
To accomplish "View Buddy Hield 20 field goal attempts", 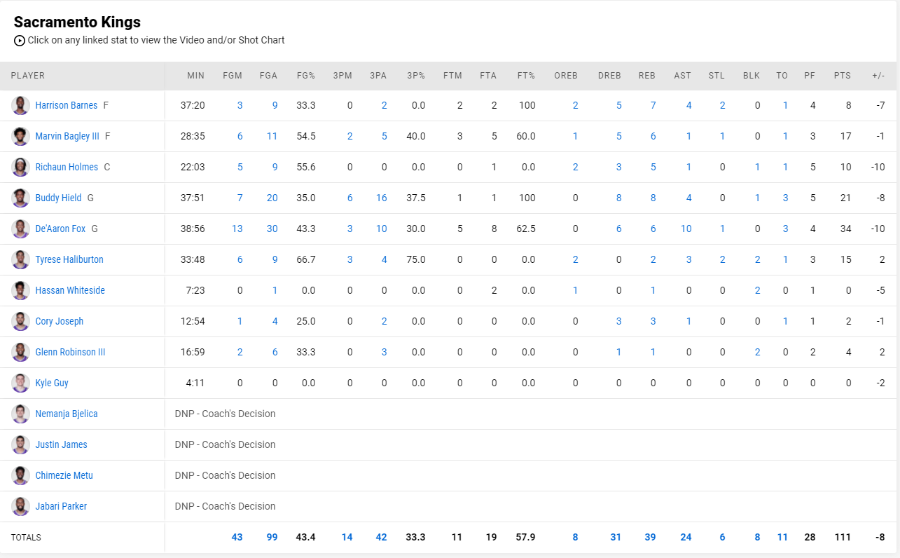I will coord(272,198).
